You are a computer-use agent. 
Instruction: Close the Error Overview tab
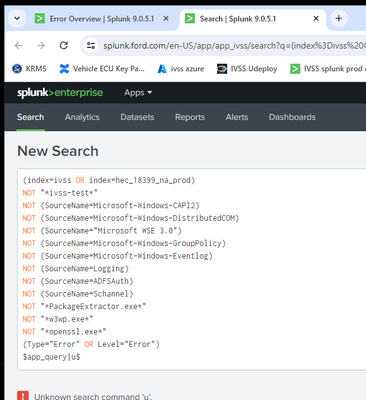click(166, 19)
